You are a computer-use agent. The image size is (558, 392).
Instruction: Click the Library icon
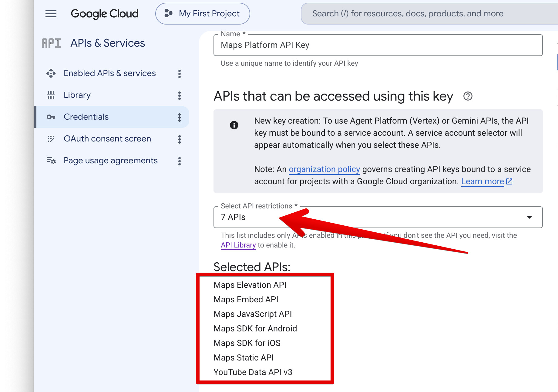pos(51,95)
